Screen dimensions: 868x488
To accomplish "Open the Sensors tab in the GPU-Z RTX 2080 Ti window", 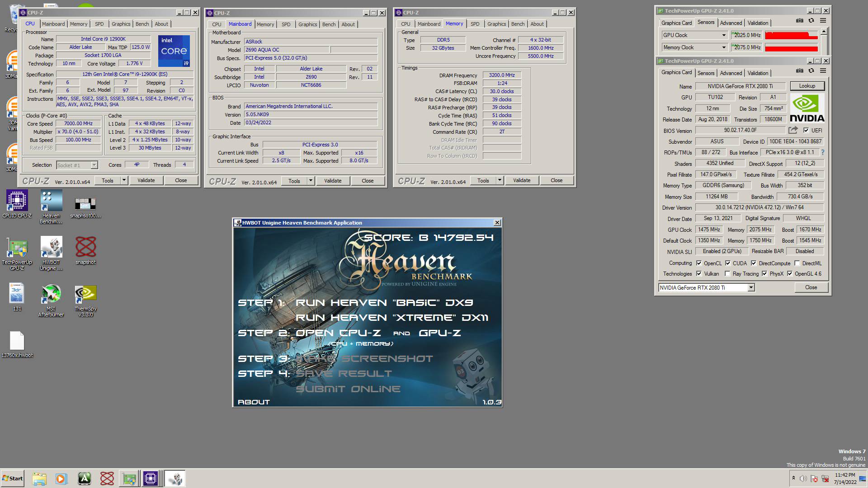I will [706, 73].
